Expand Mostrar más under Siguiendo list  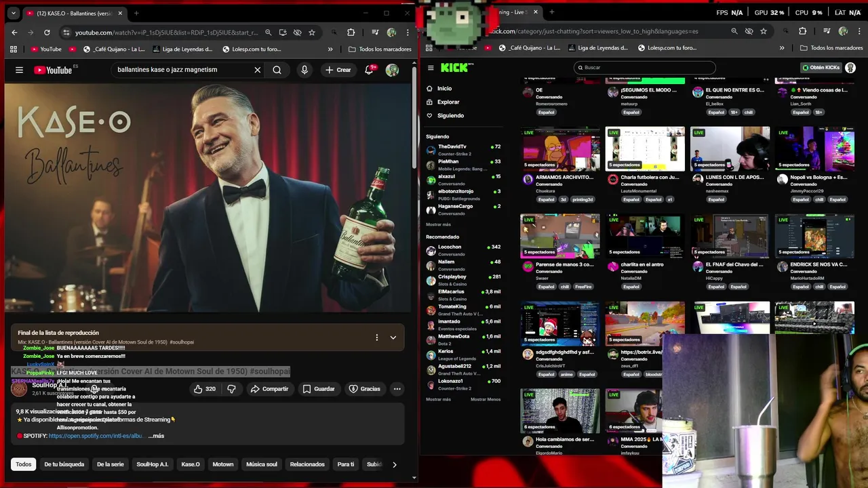coord(438,224)
